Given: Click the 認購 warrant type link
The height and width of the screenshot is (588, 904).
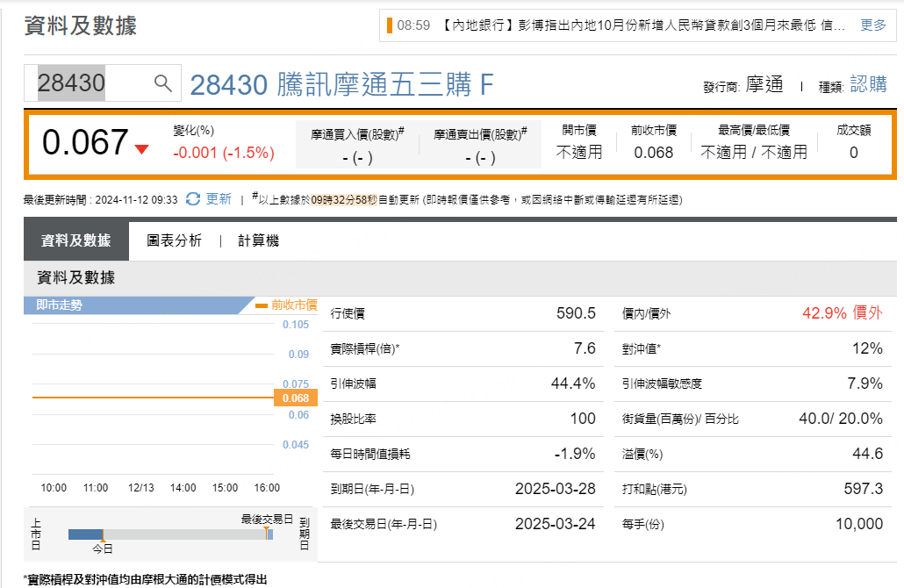Looking at the screenshot, I should pyautogui.click(x=868, y=85).
